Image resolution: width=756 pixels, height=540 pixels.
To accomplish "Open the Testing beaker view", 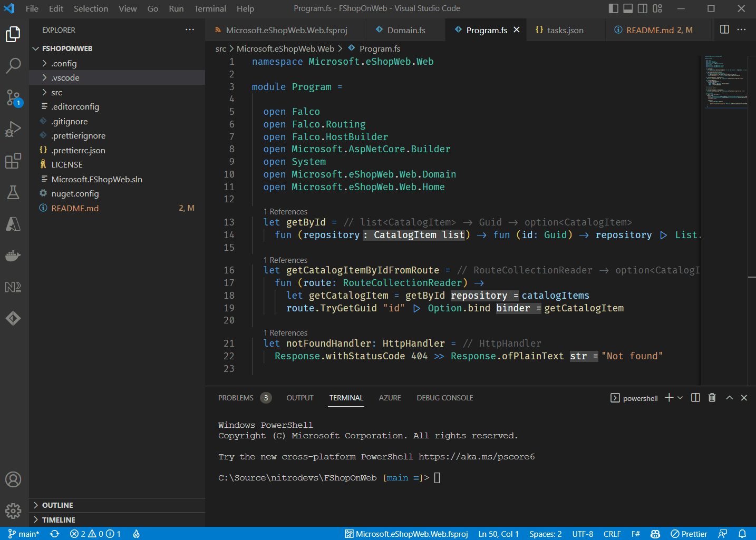I will click(x=13, y=192).
